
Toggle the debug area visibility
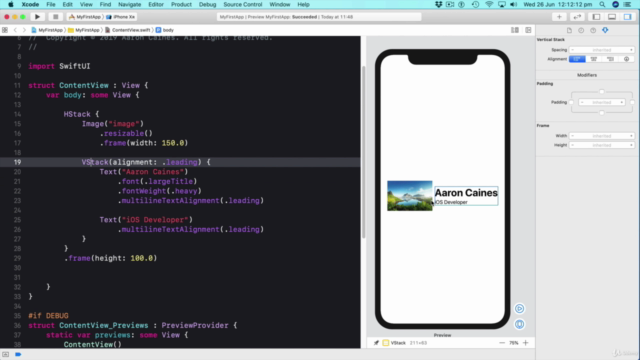tap(612, 17)
